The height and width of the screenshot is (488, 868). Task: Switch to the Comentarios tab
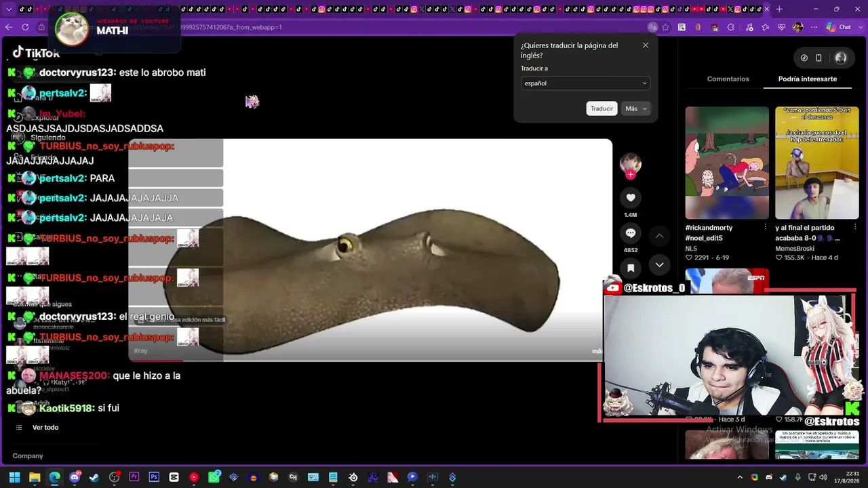coord(728,79)
